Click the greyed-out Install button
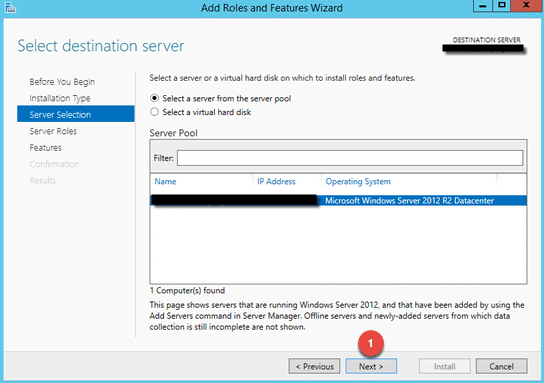 (x=444, y=366)
